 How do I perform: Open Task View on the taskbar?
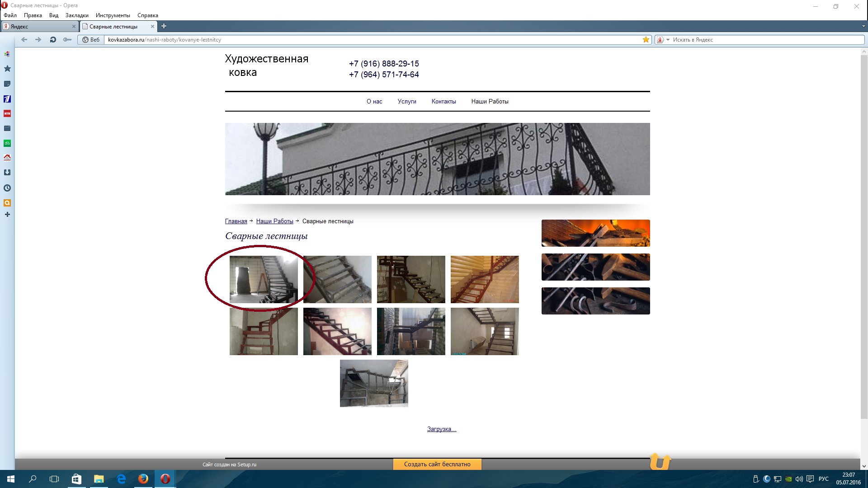(54, 479)
